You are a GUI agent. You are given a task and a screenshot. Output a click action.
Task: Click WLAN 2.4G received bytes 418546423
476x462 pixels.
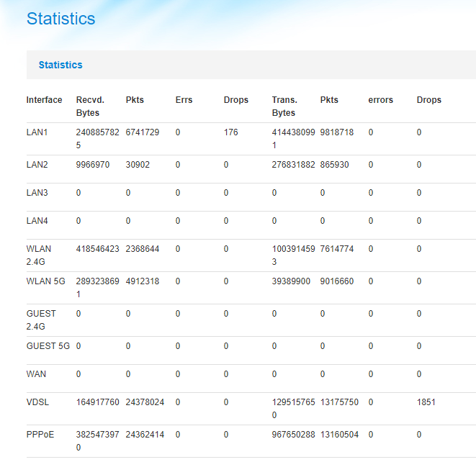coord(97,249)
